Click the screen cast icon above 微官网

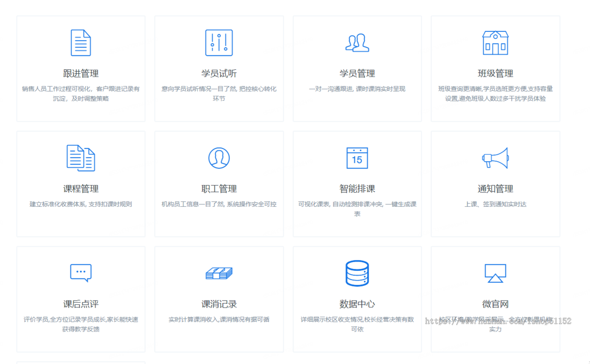[495, 273]
